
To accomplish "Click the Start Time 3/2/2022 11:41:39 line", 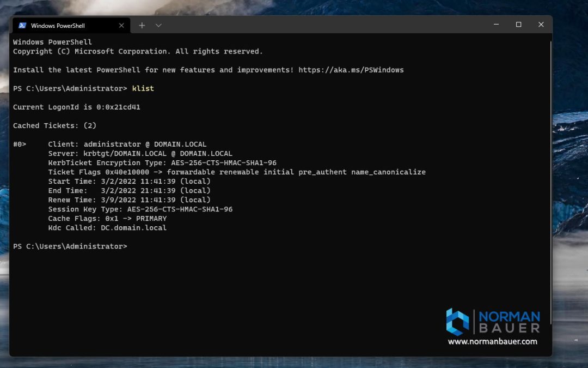I will [130, 182].
